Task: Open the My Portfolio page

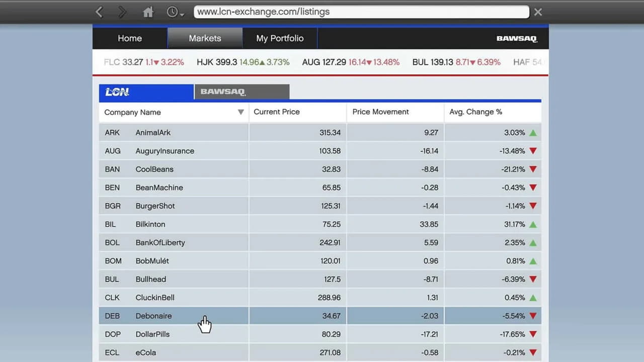Action: click(x=280, y=38)
